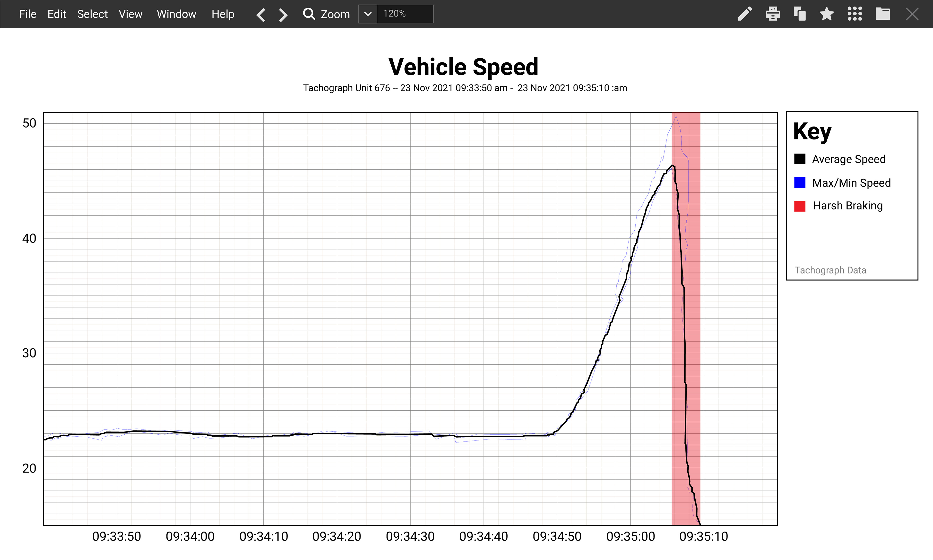The width and height of the screenshot is (933, 560).
Task: Click the star favorite icon
Action: click(x=827, y=14)
